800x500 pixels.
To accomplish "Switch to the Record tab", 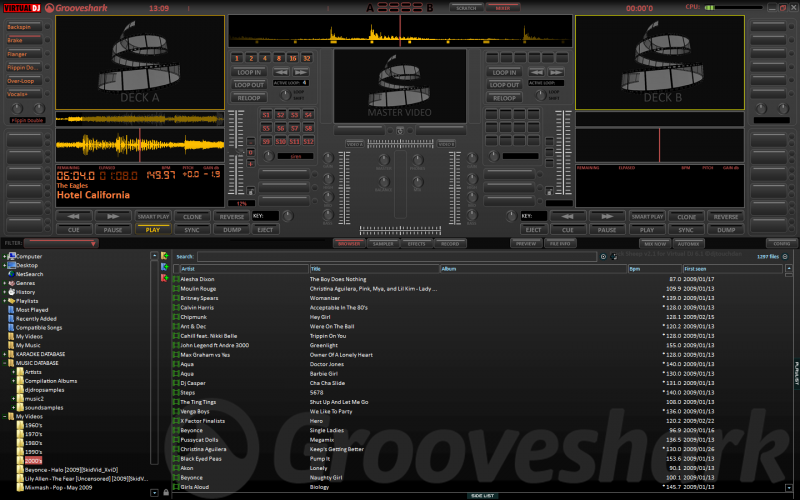I will [x=450, y=243].
